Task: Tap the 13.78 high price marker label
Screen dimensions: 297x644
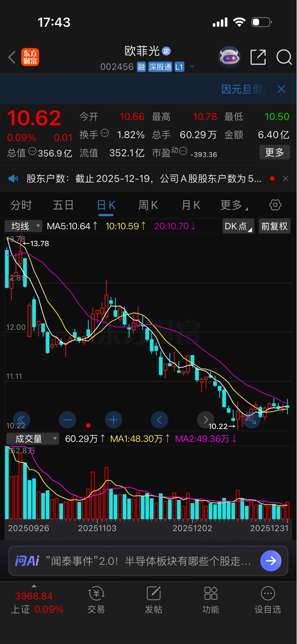Action: tap(39, 243)
